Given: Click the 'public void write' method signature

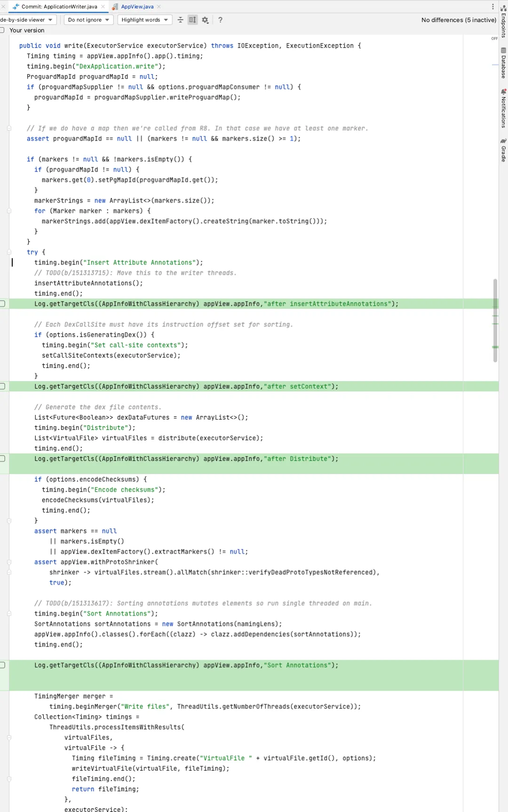Looking at the screenshot, I should pos(190,46).
